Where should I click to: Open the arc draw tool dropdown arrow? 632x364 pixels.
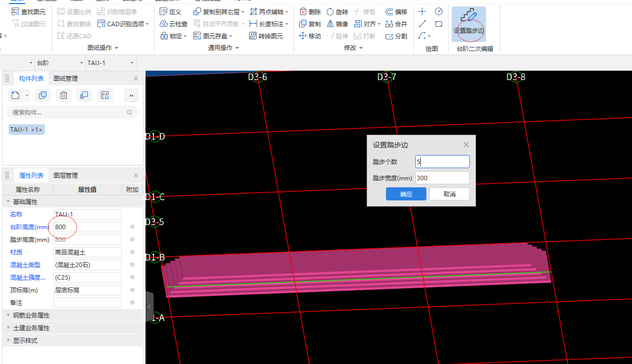(429, 36)
